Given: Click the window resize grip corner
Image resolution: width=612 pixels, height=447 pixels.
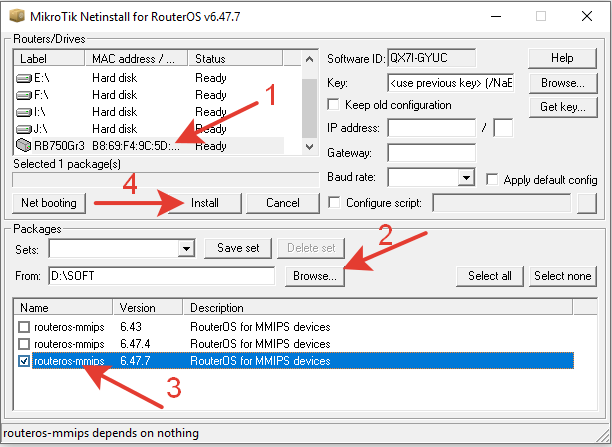Looking at the screenshot, I should [x=603, y=434].
